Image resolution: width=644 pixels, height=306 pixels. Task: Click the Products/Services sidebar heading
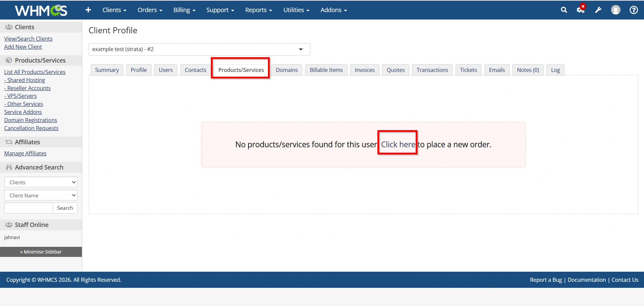click(x=41, y=61)
